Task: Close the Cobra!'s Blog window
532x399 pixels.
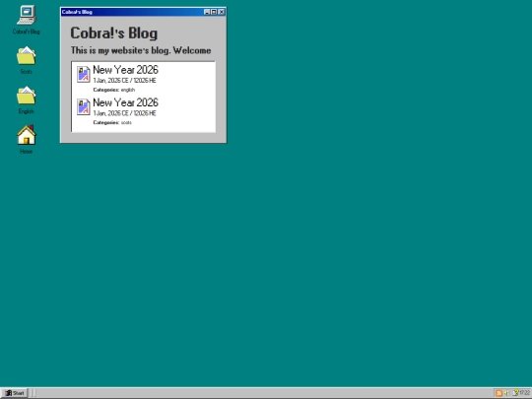Action: pyautogui.click(x=222, y=12)
